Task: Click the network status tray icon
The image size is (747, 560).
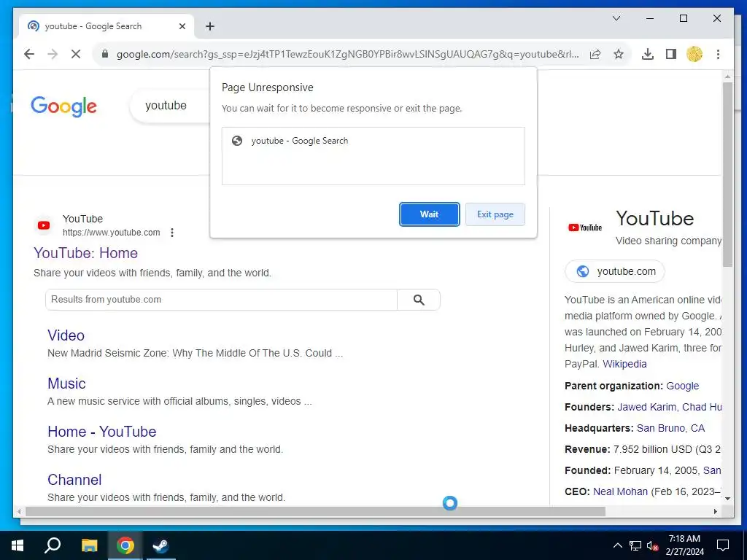Action: [635, 545]
